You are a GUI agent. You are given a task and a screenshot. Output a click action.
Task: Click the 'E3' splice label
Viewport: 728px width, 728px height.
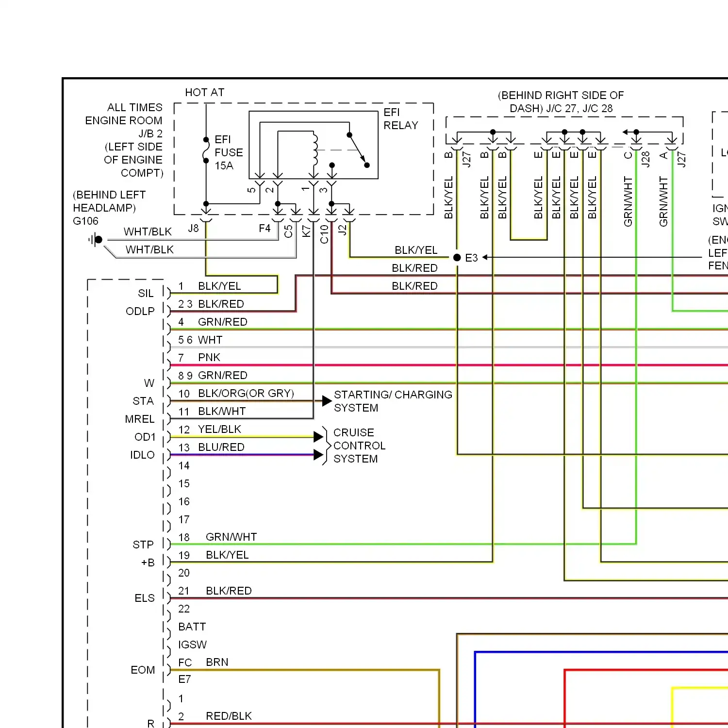point(471,258)
